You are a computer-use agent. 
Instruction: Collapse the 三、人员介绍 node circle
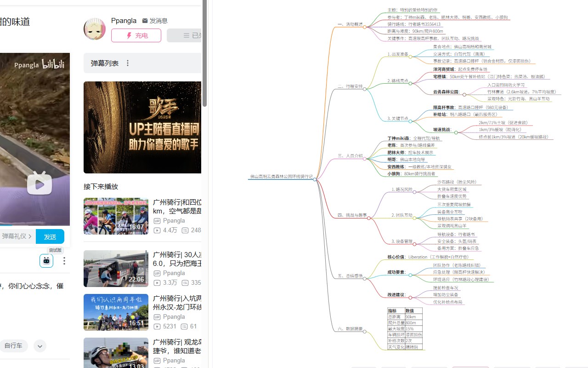point(364,159)
